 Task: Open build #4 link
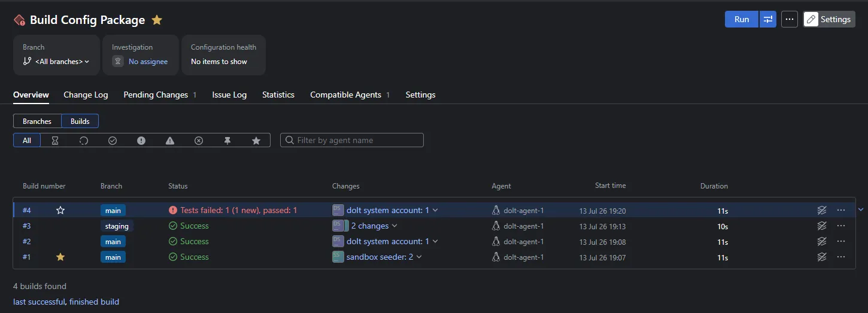pos(27,211)
